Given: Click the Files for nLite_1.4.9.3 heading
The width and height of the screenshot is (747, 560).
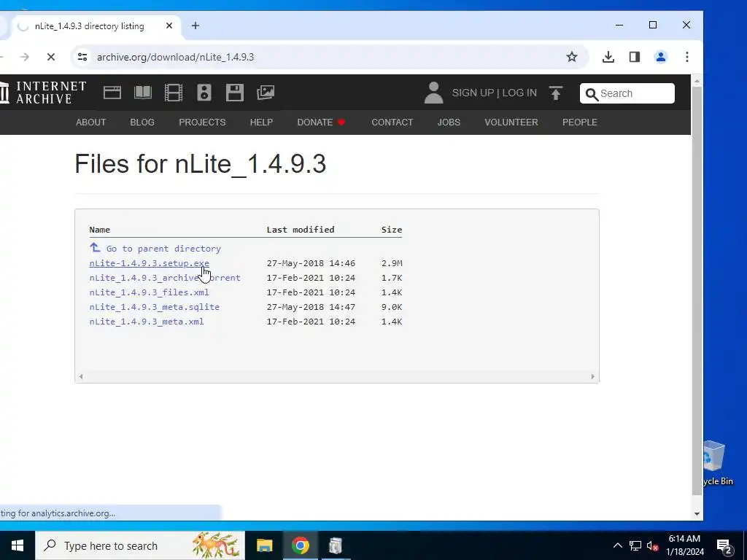Looking at the screenshot, I should click(x=200, y=164).
